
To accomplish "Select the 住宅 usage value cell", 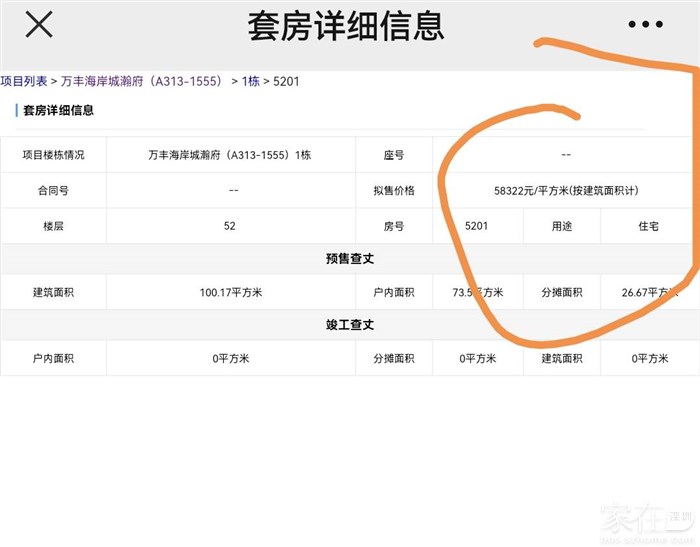I will pos(649,226).
